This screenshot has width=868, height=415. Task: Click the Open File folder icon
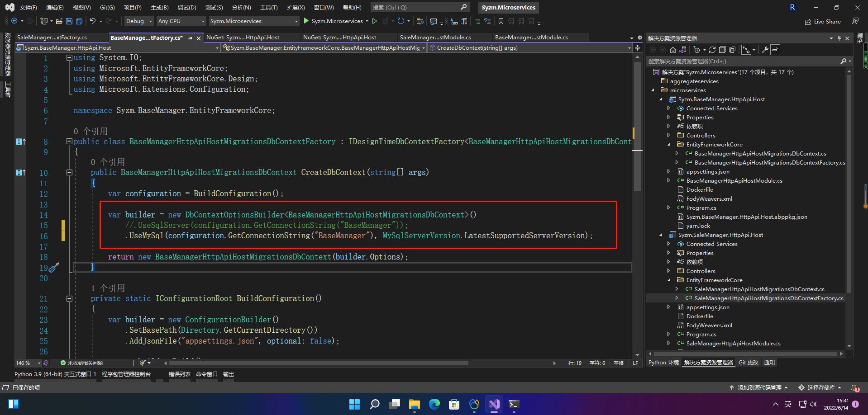(x=59, y=21)
